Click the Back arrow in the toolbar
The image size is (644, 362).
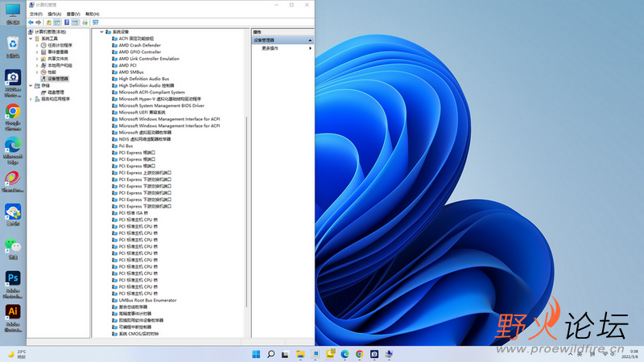(31, 23)
